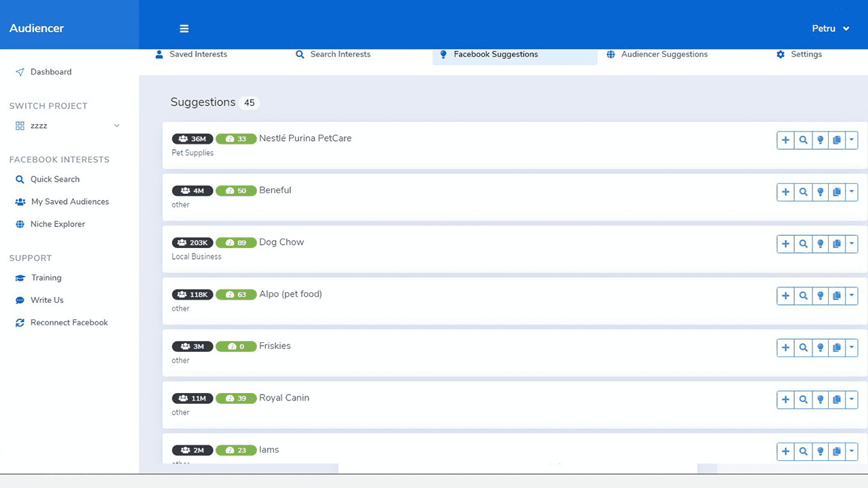Image resolution: width=868 pixels, height=488 pixels.
Task: Copy icon in the Royal Canin row
Action: [x=836, y=400]
